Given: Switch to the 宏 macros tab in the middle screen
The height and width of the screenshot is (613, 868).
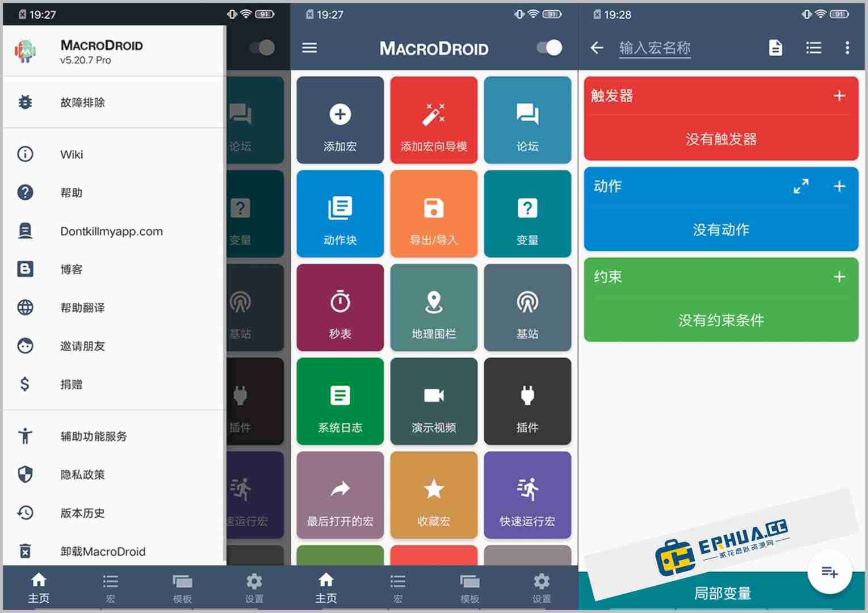Looking at the screenshot, I should (398, 588).
